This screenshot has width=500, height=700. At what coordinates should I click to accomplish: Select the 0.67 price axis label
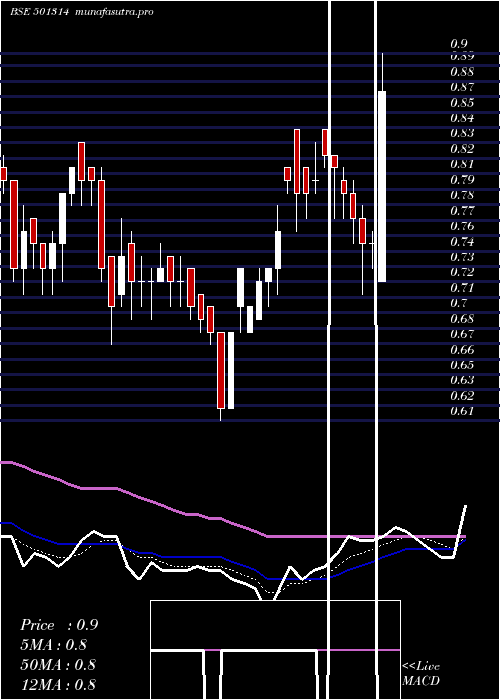point(462,334)
